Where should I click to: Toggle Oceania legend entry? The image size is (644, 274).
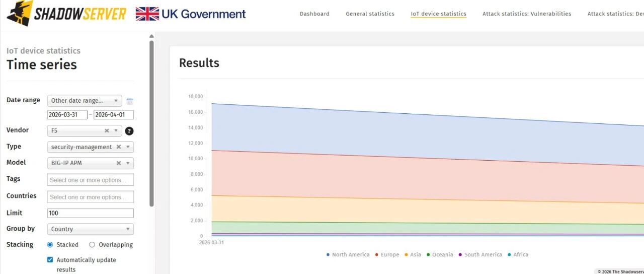439,255
